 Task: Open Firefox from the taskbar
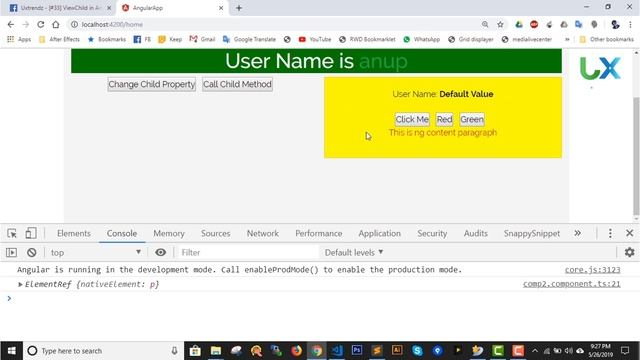click(296, 351)
